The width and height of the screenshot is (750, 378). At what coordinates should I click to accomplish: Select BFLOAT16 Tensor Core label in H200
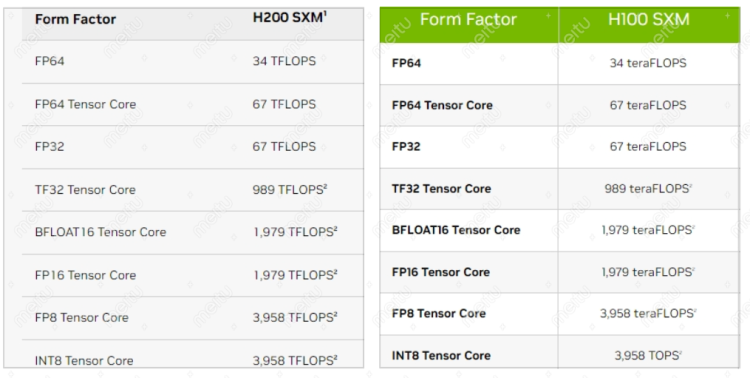100,232
